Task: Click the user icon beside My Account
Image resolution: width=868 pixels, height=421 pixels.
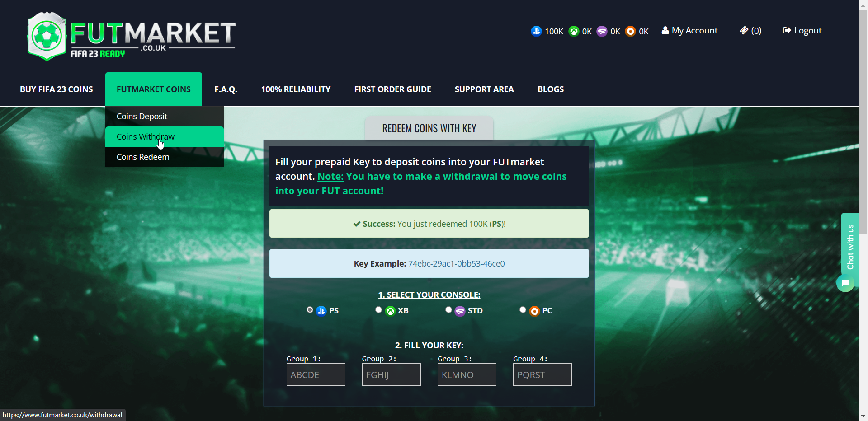Action: (665, 30)
